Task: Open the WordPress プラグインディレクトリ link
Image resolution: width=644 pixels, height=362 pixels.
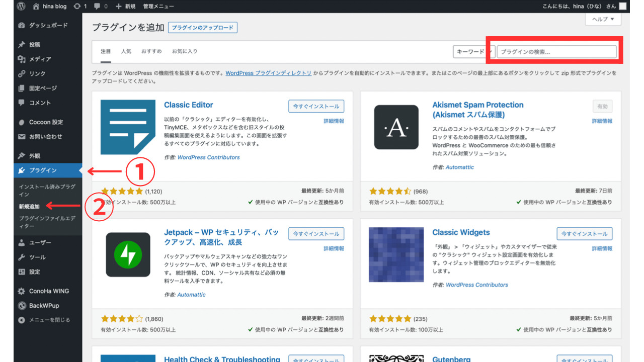Action: point(269,73)
